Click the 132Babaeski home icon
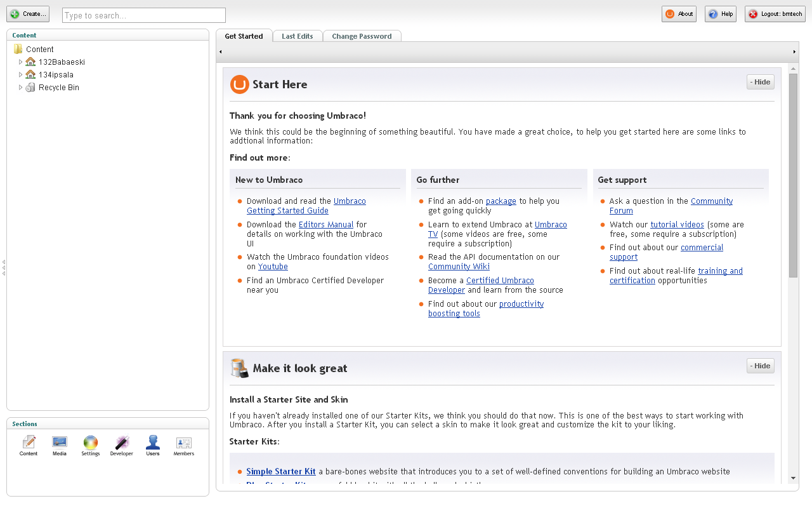 pyautogui.click(x=30, y=62)
